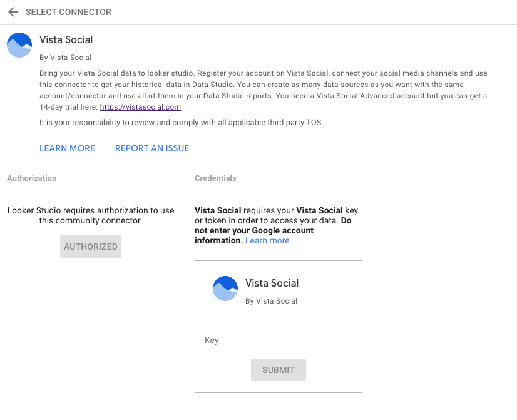Open the blue Learn more credentials link
The image size is (517, 420).
[x=267, y=240]
